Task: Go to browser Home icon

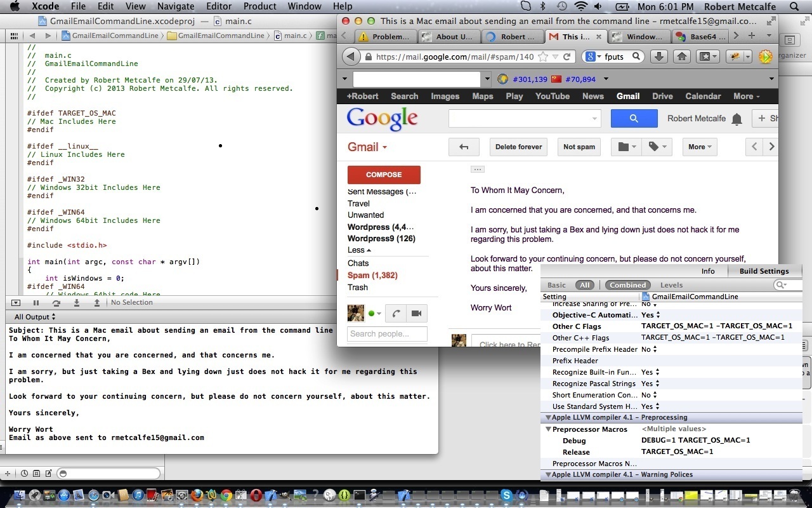Action: coord(682,57)
